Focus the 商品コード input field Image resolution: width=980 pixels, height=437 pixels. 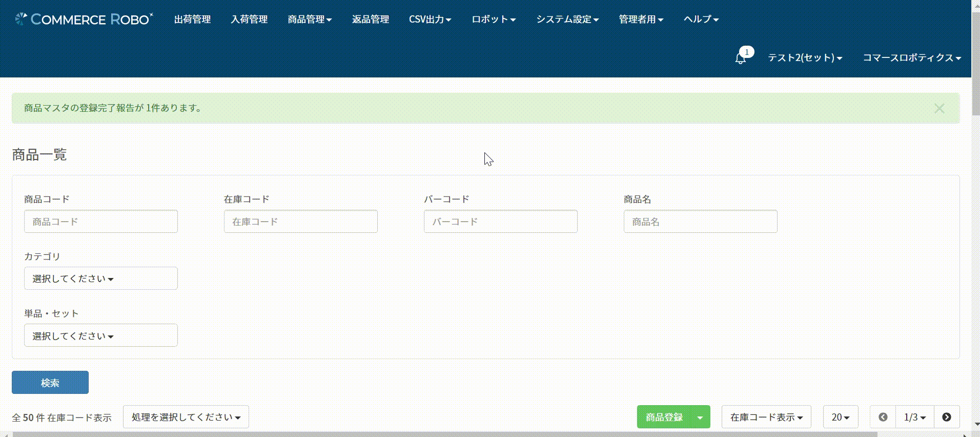[x=101, y=222]
